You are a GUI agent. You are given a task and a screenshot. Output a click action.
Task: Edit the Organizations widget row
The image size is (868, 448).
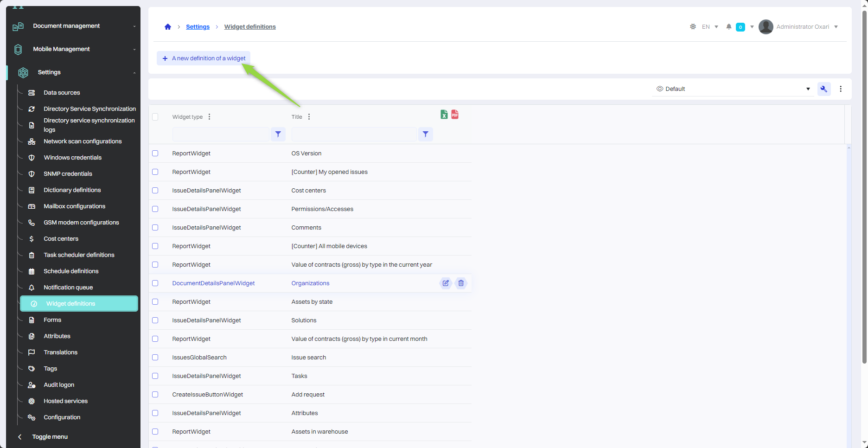[445, 283]
